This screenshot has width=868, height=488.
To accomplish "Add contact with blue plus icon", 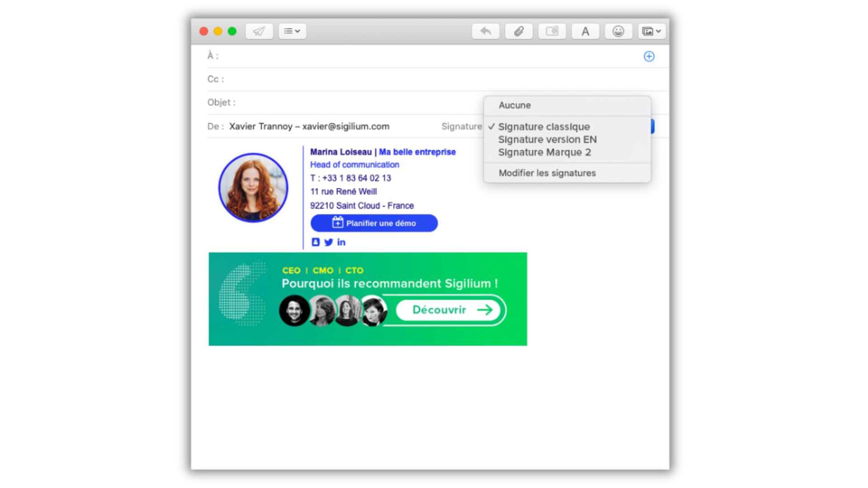I will coord(649,56).
